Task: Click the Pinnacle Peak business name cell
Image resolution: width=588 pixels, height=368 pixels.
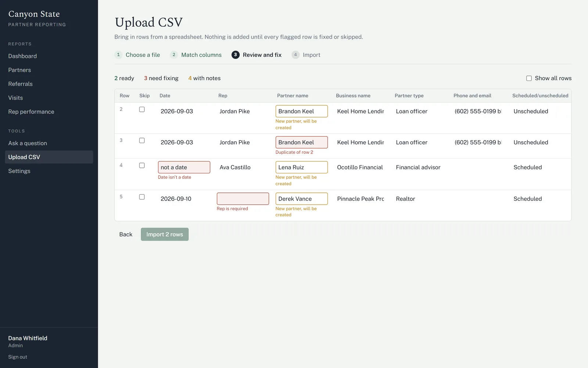Action: 361,199
